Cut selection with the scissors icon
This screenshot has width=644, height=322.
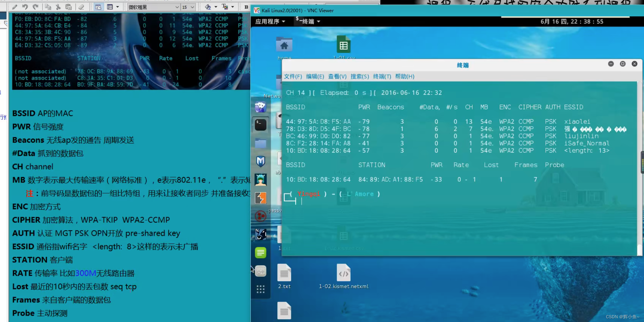pyautogui.click(x=58, y=7)
